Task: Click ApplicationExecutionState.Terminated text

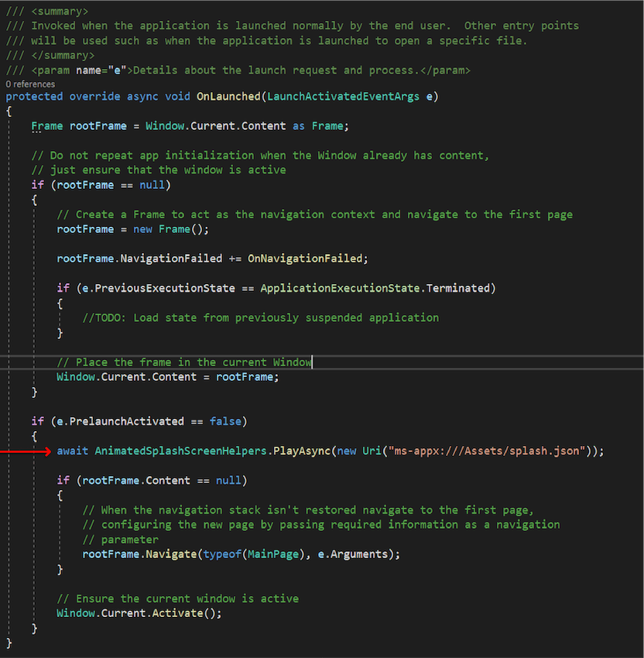Action: tap(375, 288)
